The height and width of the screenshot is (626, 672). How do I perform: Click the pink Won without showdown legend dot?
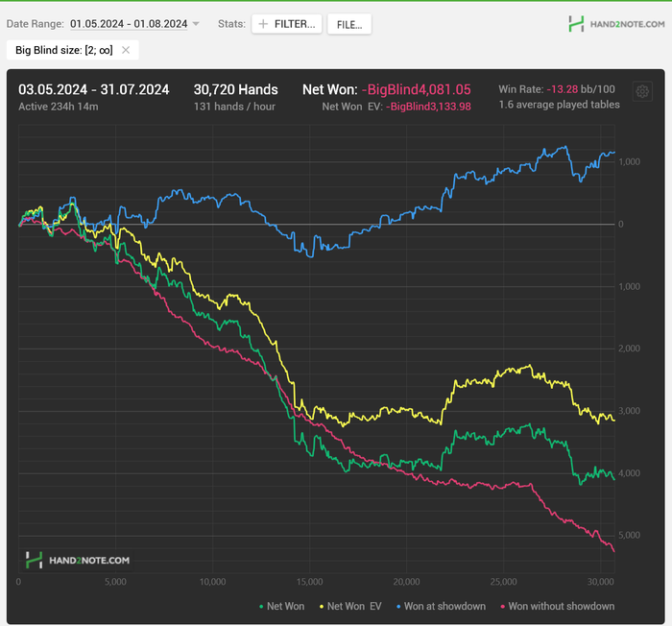pos(503,607)
